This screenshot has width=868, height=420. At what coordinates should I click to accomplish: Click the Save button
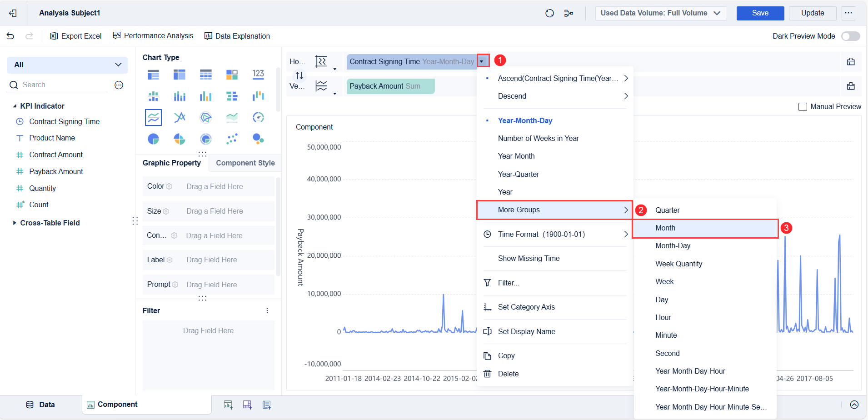[x=760, y=13]
